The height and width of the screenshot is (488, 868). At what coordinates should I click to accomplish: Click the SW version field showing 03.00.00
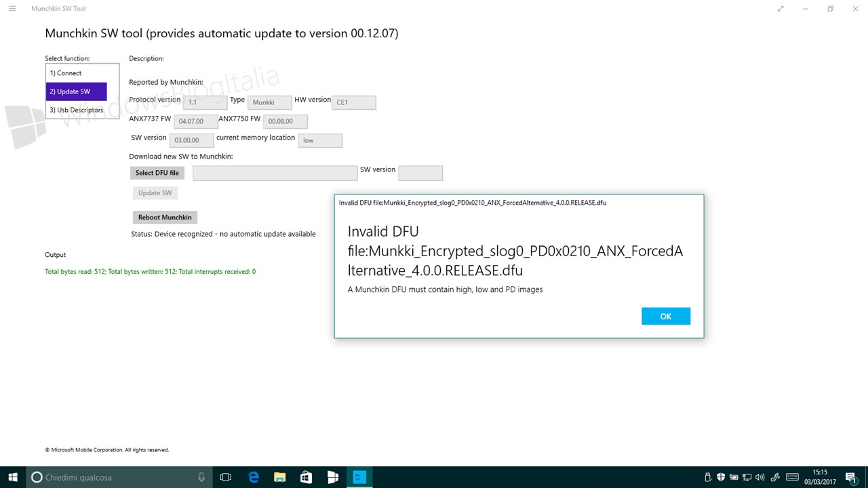click(x=191, y=140)
